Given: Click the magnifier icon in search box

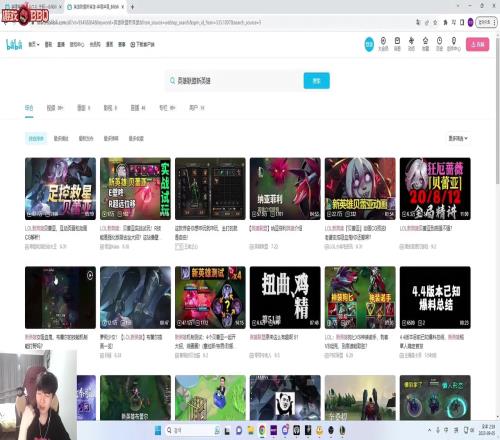Looking at the screenshot, I should 172,81.
